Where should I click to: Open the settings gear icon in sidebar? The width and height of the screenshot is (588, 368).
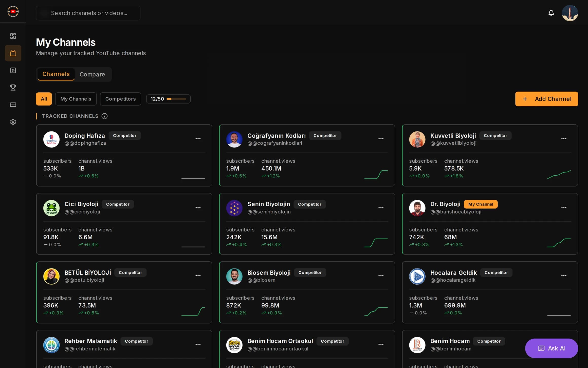tap(13, 122)
